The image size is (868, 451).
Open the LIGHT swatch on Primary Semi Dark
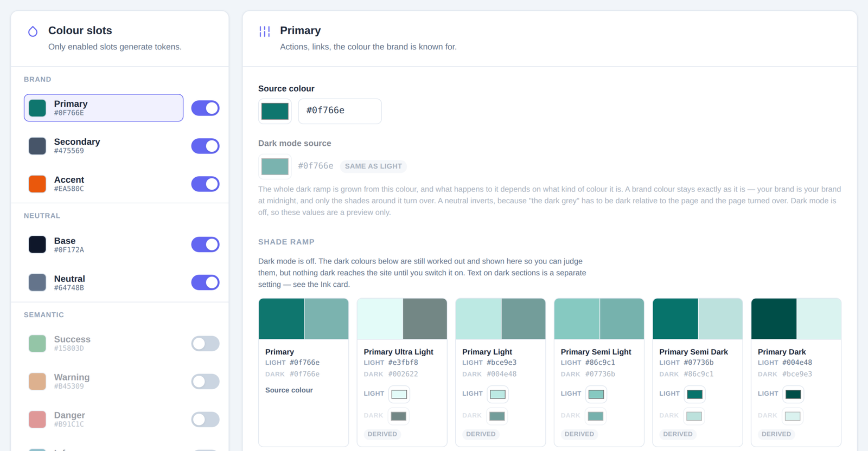point(695,394)
